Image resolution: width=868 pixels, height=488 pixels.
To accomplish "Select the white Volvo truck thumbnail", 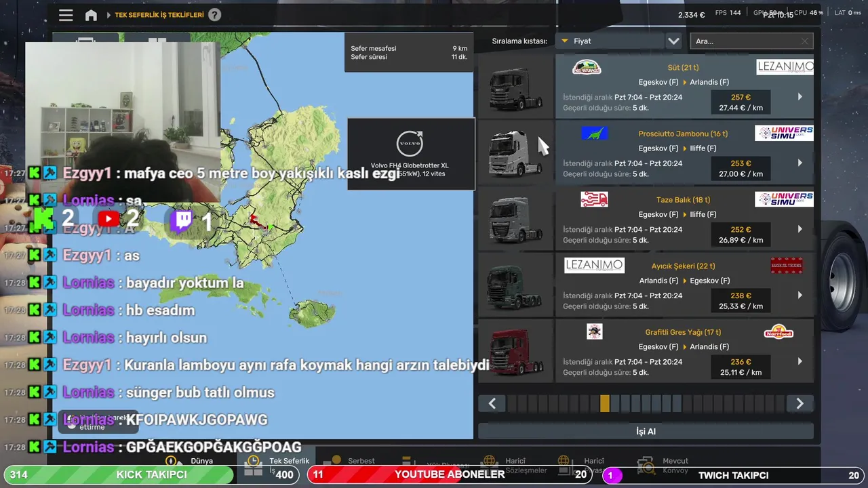I will point(516,152).
